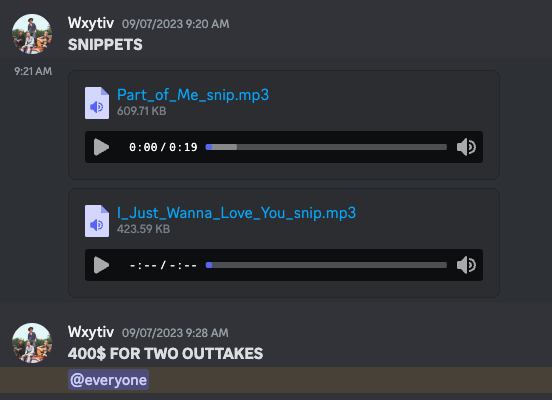Click the 09/07/2023 9:20 AM timestamp

176,24
